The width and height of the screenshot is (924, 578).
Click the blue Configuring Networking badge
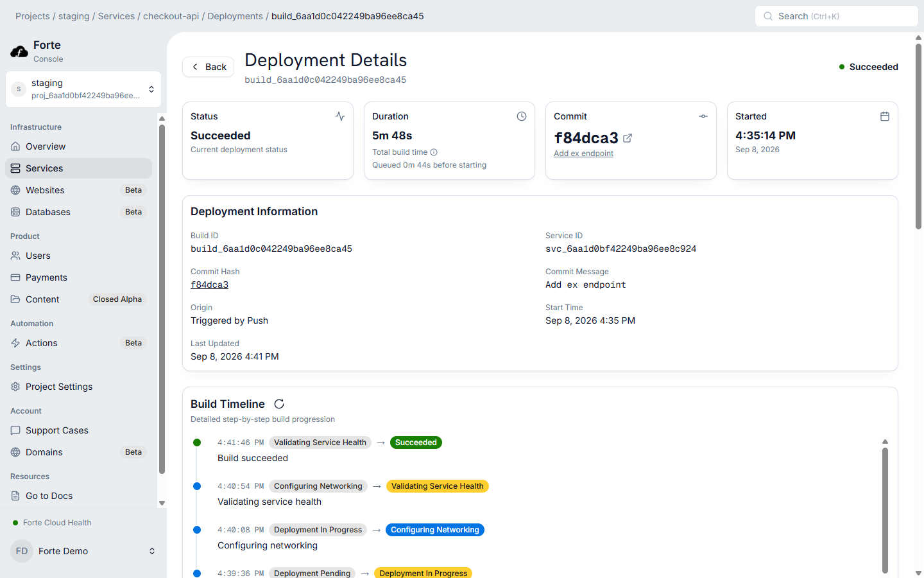[x=435, y=530]
